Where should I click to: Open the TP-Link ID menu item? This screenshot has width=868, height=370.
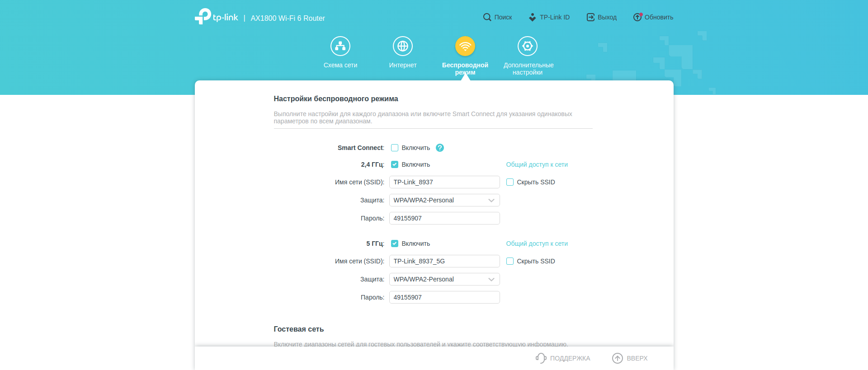coord(549,17)
